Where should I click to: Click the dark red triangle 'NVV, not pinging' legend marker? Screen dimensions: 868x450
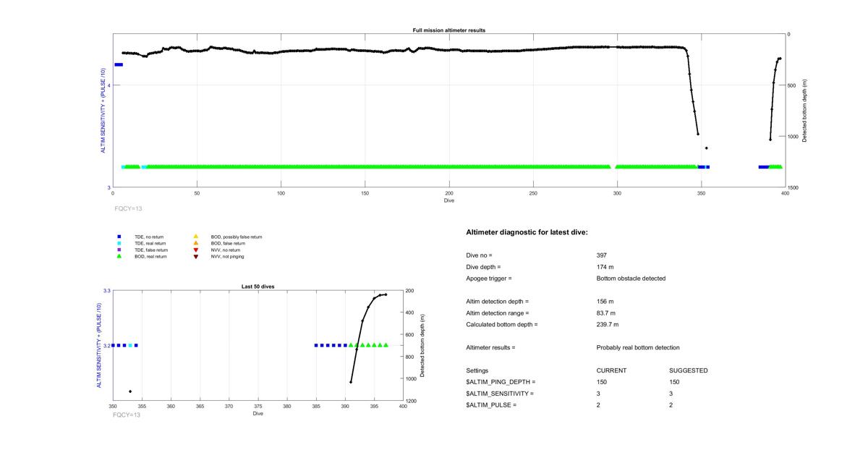click(195, 256)
